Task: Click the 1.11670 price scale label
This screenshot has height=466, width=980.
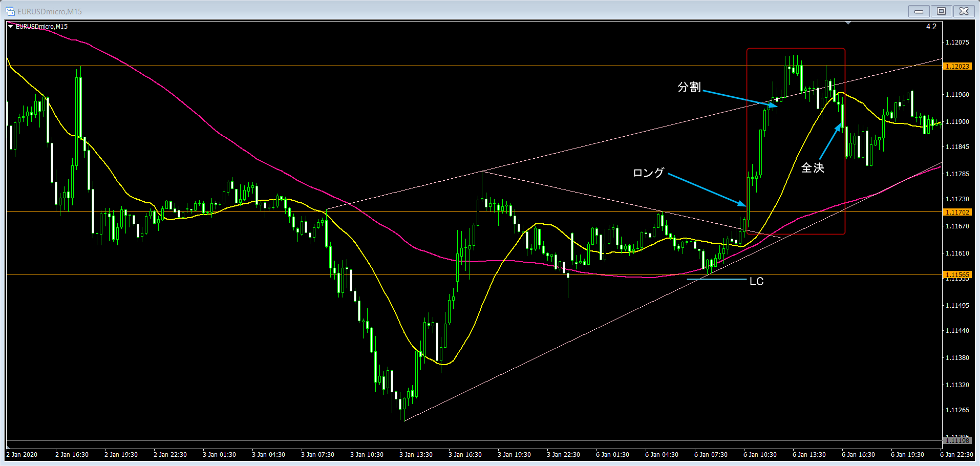Action: (957, 226)
